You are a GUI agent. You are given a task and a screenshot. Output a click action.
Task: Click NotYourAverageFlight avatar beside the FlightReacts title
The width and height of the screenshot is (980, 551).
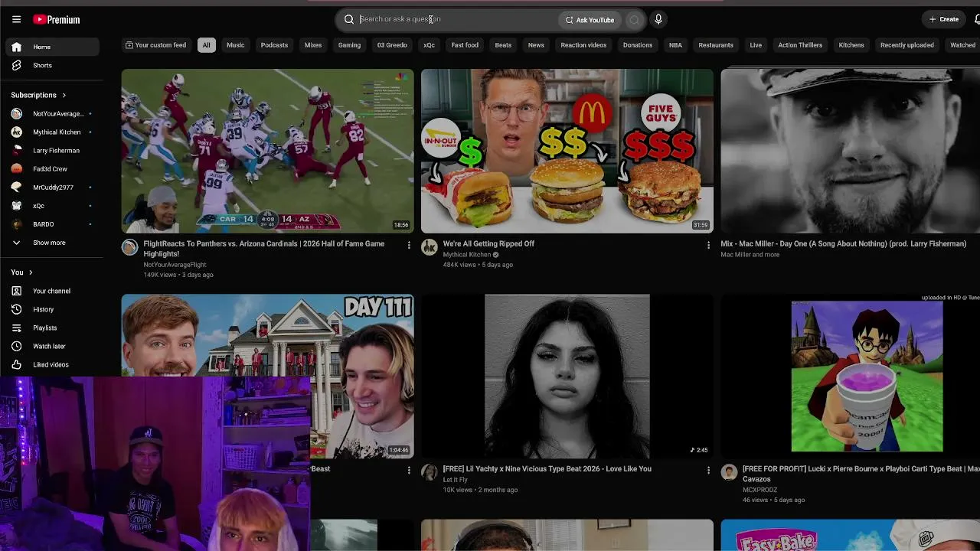(130, 247)
